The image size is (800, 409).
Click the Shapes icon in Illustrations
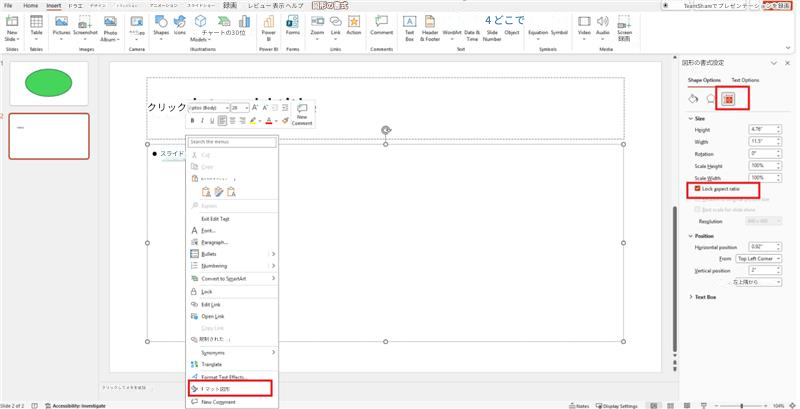coord(161,22)
